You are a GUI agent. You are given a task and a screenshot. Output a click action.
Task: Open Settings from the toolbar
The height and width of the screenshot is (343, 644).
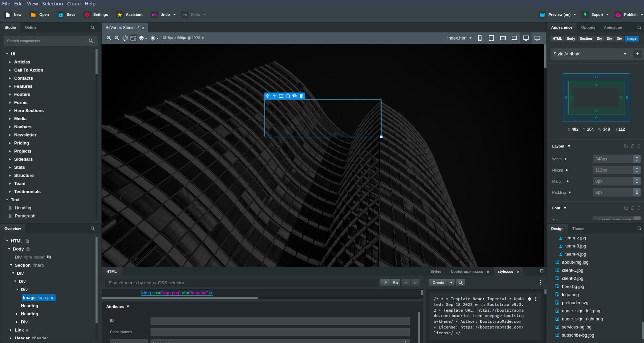coord(97,15)
